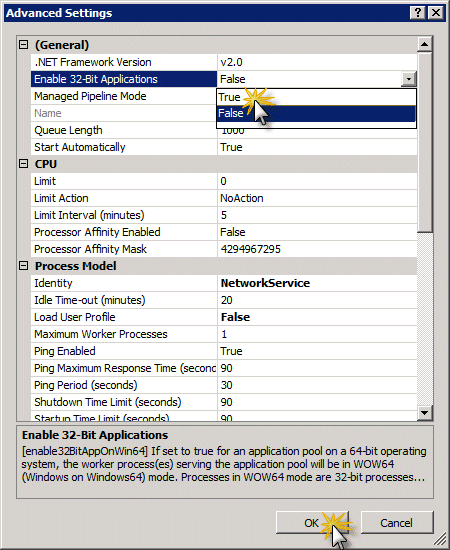Viewport: 450px width, 550px height.
Task: Open the Enable 32-Bit Applications dropdown arrow
Action: (409, 79)
